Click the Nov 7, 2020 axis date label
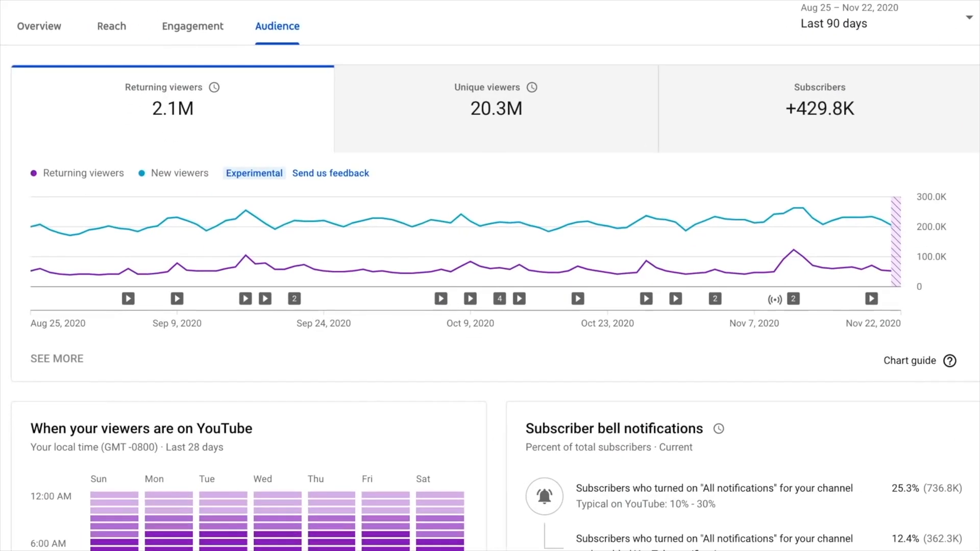Image resolution: width=980 pixels, height=551 pixels. click(x=754, y=323)
